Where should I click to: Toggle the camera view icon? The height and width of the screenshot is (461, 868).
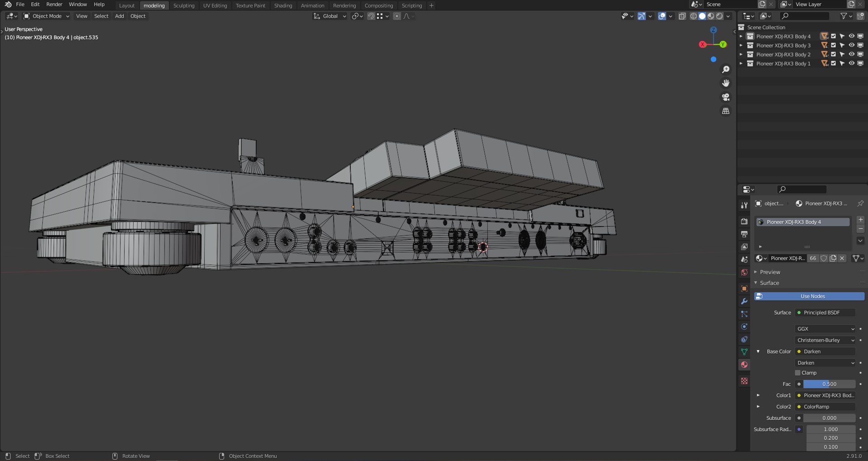(x=726, y=97)
